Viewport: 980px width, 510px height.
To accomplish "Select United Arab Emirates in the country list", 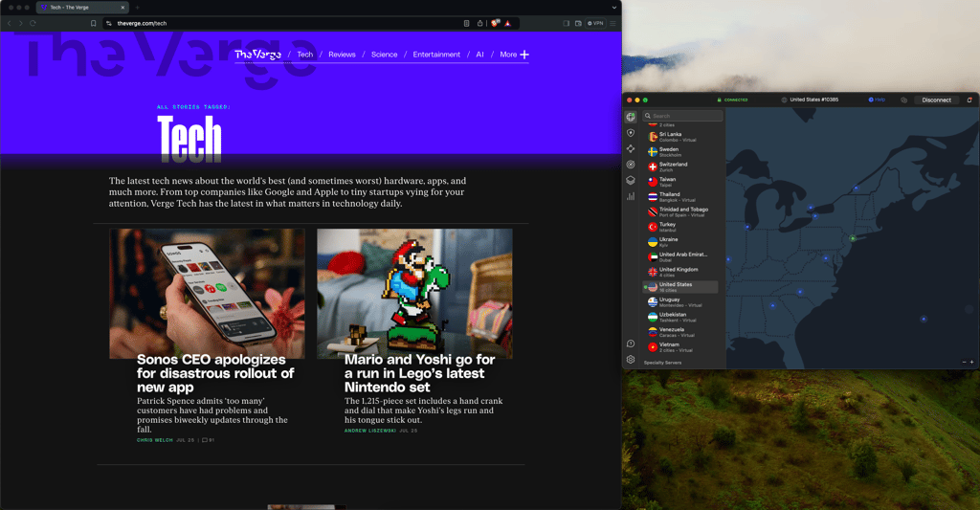I will (680, 256).
